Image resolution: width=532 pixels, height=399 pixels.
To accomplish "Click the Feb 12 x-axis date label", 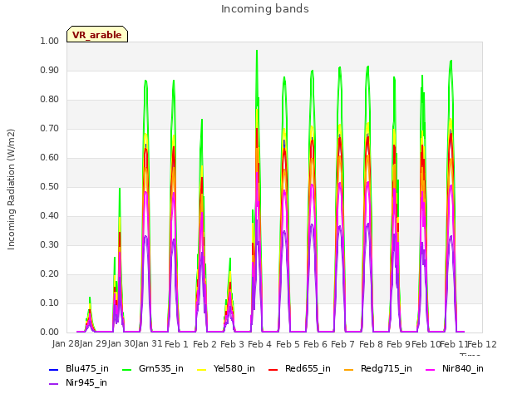I will tap(482, 344).
